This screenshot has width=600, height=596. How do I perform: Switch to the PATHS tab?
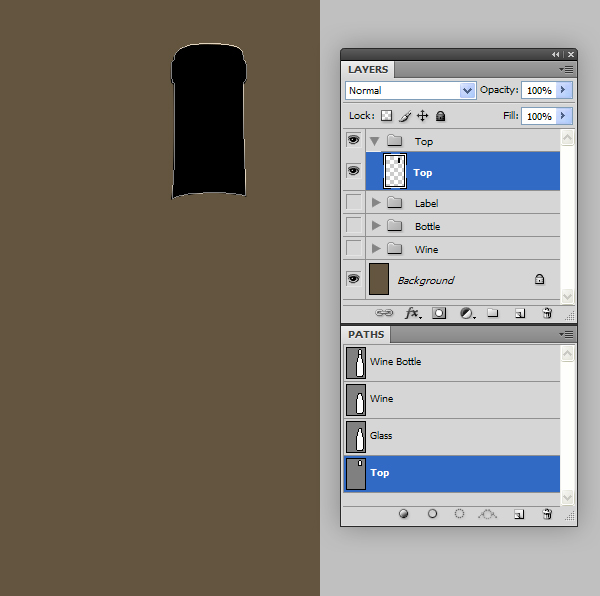coord(366,335)
